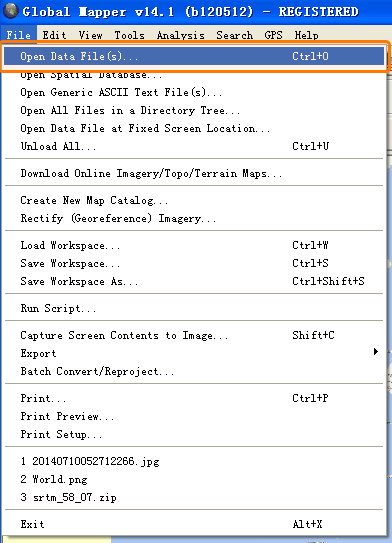Screen dimensions: 392x543
Task: Select Unload All option
Action: (194, 146)
